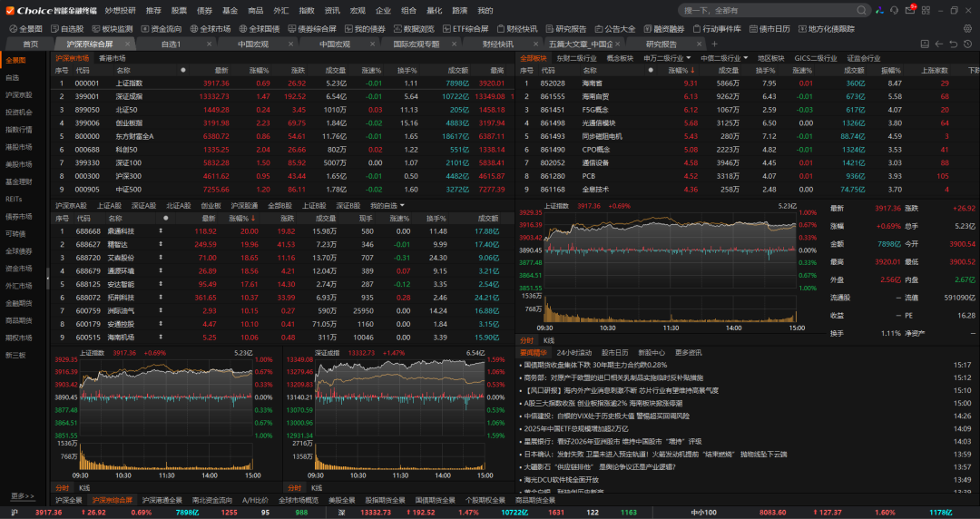
Task: Expand the 中信二级行业 dropdown
Action: click(745, 58)
